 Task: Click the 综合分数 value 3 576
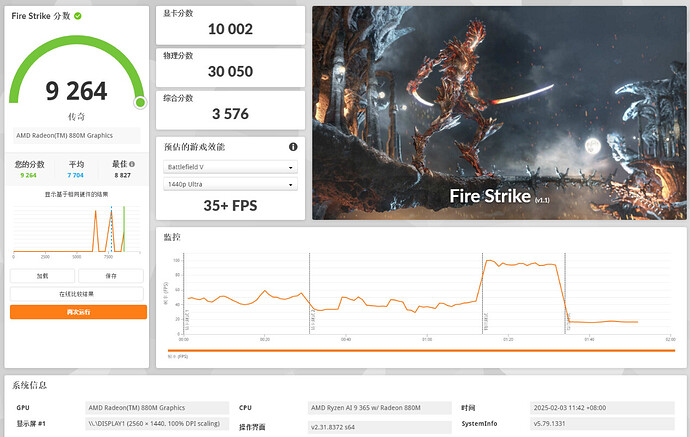(x=230, y=114)
